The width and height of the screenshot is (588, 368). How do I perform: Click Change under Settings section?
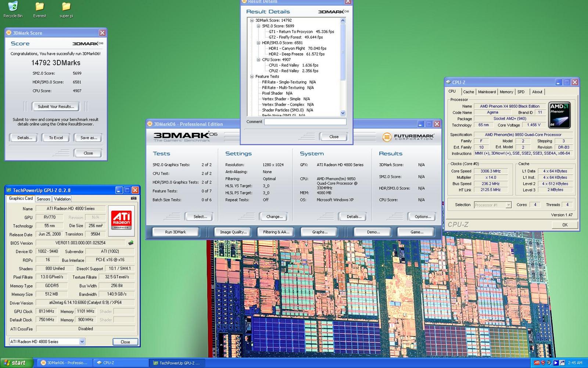pos(274,216)
